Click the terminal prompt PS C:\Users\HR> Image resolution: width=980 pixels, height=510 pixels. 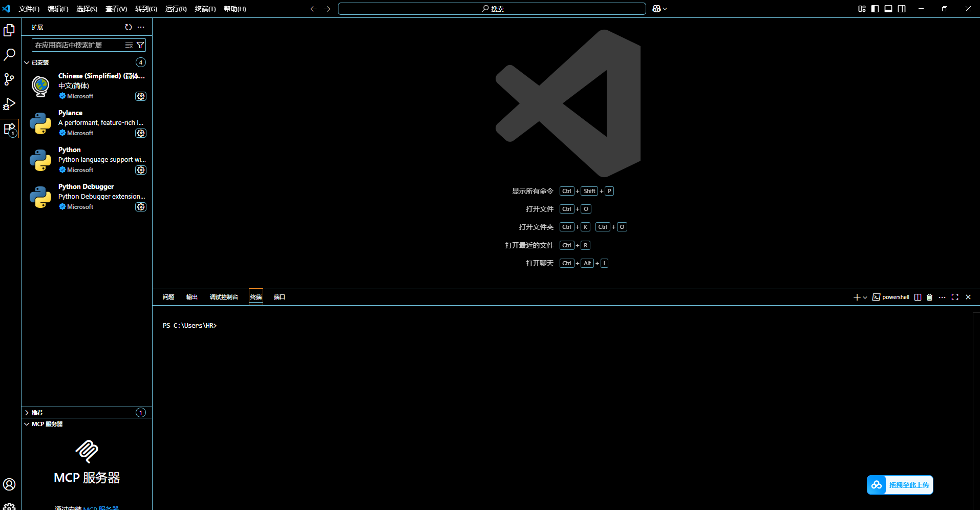click(x=190, y=326)
